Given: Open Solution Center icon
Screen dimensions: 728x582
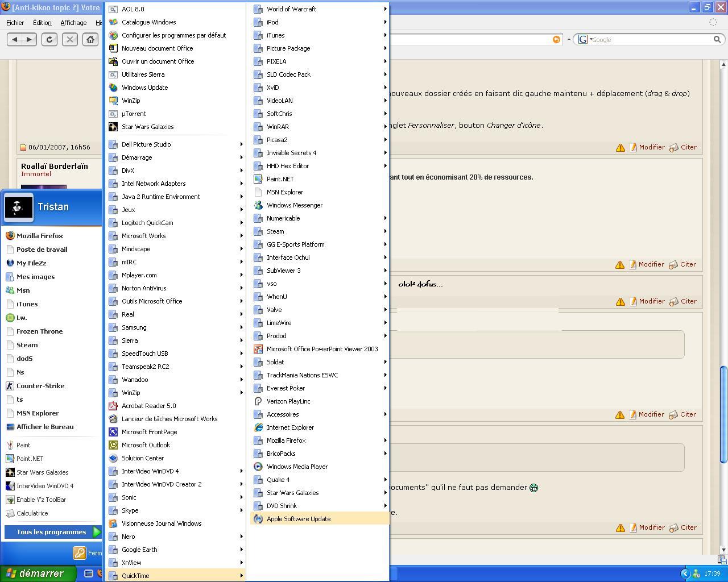Looking at the screenshot, I should pos(113,458).
